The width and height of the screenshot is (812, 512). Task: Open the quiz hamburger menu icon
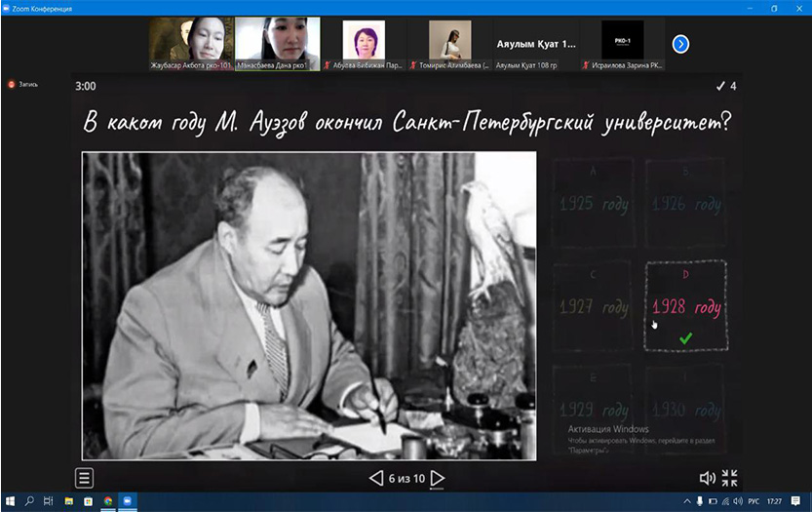pos(85,478)
